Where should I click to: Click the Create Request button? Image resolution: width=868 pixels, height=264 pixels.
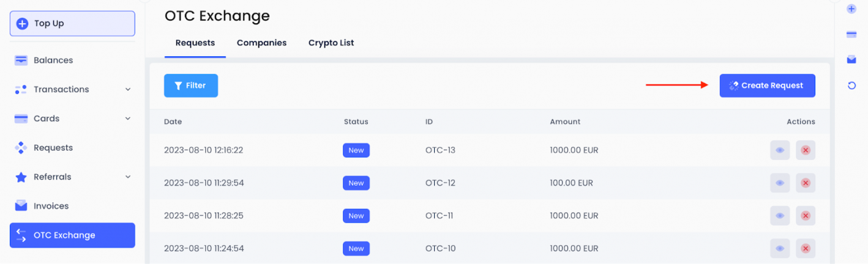pos(768,86)
